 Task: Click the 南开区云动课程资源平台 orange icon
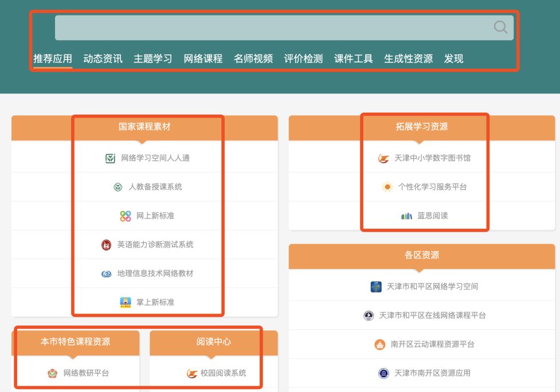[x=379, y=344]
